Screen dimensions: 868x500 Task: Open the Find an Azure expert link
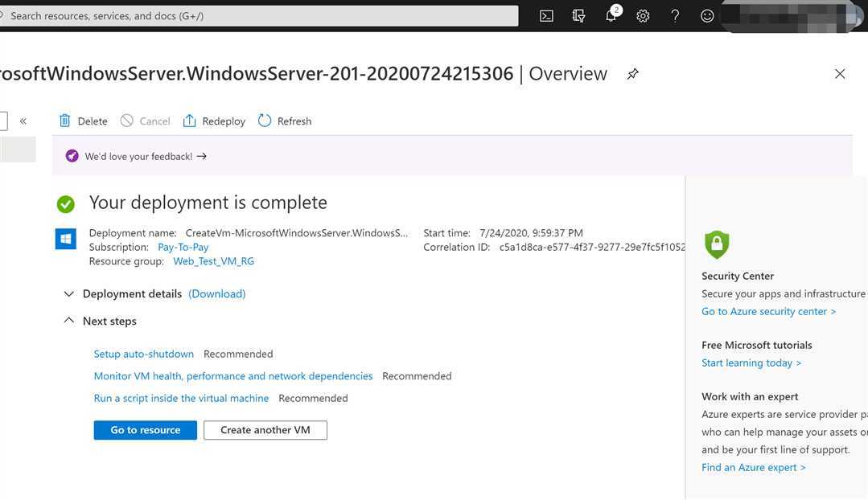tap(754, 467)
